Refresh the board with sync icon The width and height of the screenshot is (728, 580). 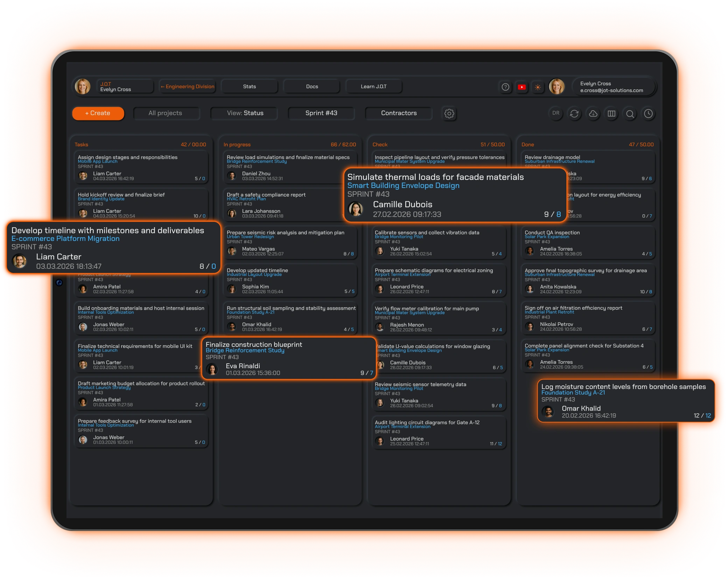(x=574, y=113)
